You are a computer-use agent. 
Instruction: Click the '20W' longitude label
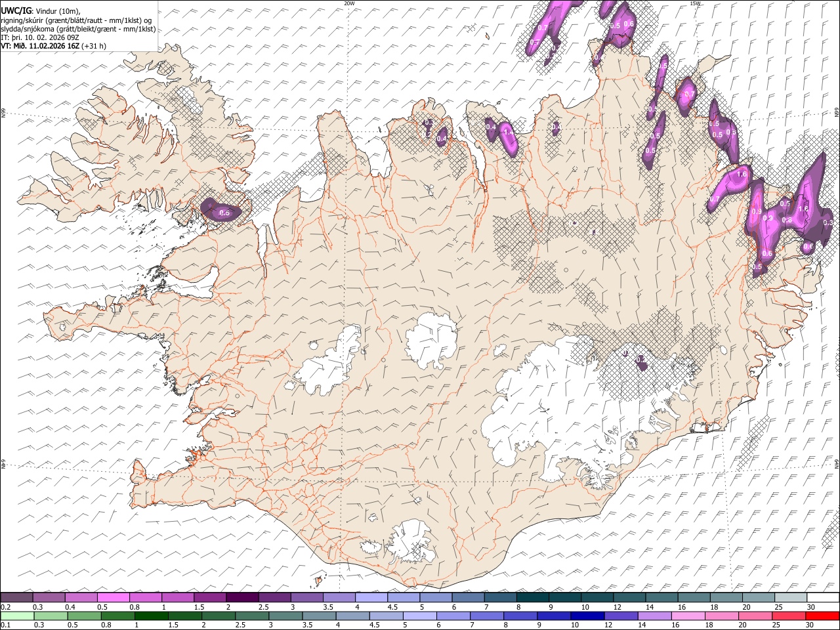(x=349, y=3)
